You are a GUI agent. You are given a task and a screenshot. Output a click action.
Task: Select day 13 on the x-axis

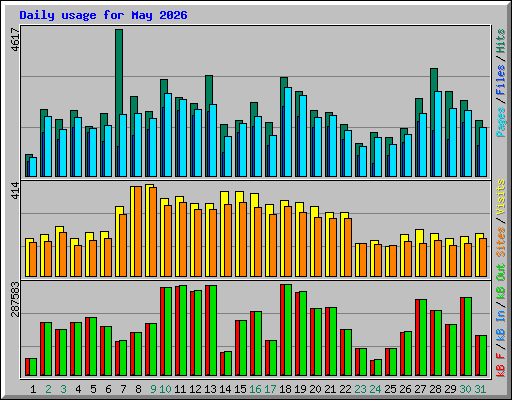pos(210,389)
